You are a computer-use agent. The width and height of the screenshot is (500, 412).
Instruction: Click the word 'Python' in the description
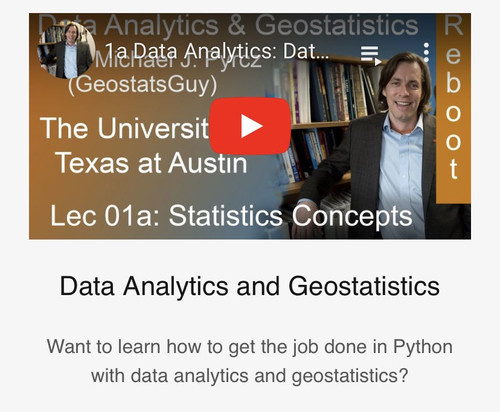[423, 347]
